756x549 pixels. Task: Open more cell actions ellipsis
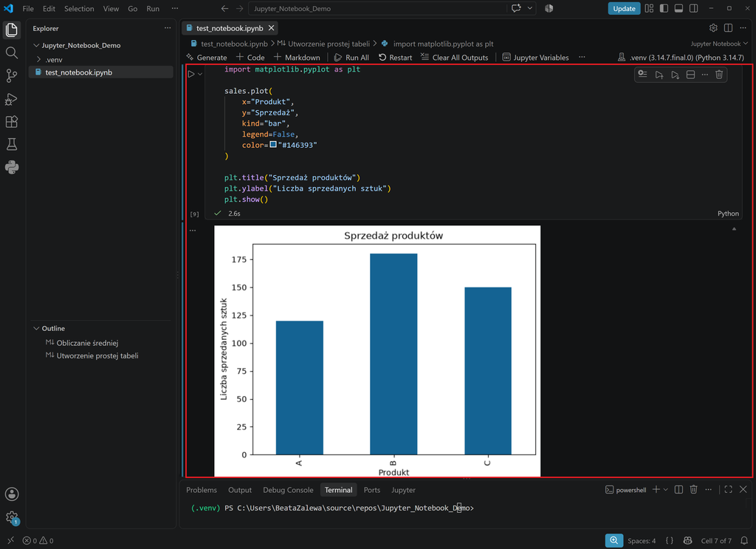click(705, 75)
